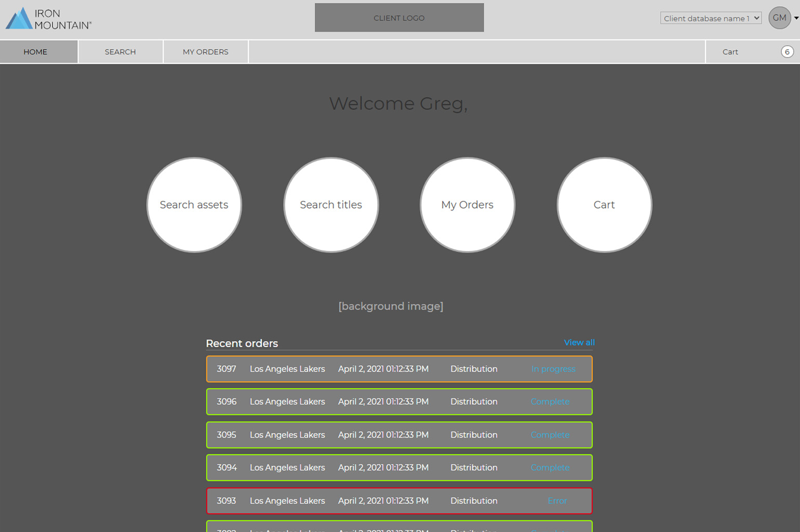
Task: Click the Client Logo placeholder
Action: (399, 18)
